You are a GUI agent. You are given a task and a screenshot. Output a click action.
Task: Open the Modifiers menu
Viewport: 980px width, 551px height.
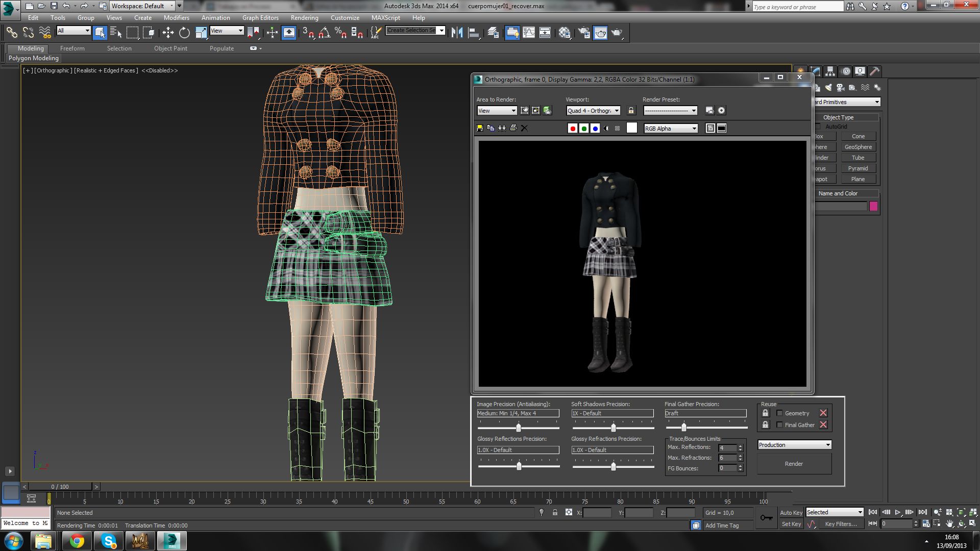176,17
